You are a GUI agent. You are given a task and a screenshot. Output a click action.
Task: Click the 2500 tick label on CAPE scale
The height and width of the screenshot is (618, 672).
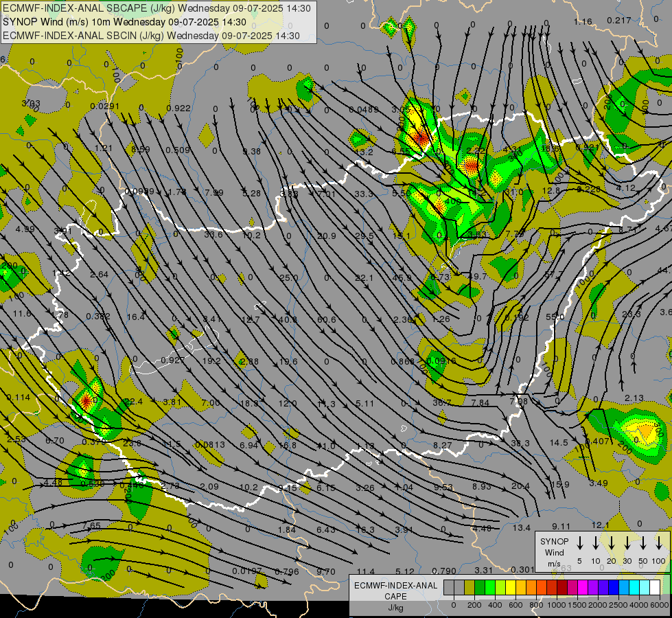(x=618, y=605)
